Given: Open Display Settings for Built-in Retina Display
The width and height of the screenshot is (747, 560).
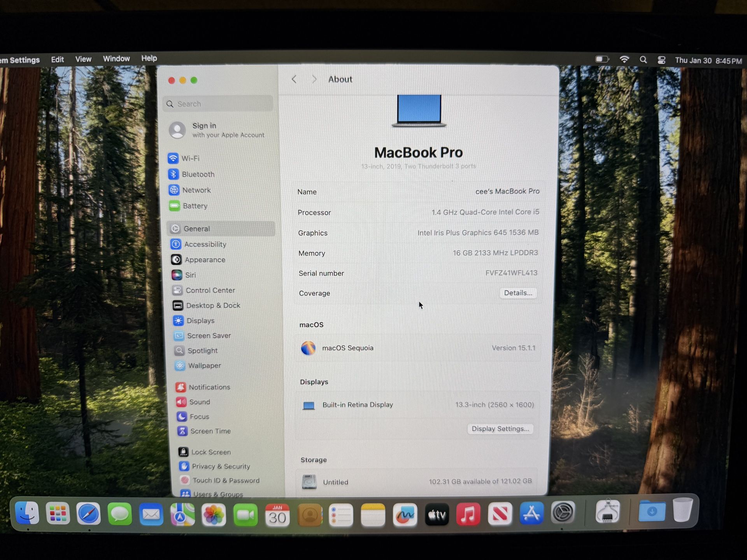Looking at the screenshot, I should point(500,429).
